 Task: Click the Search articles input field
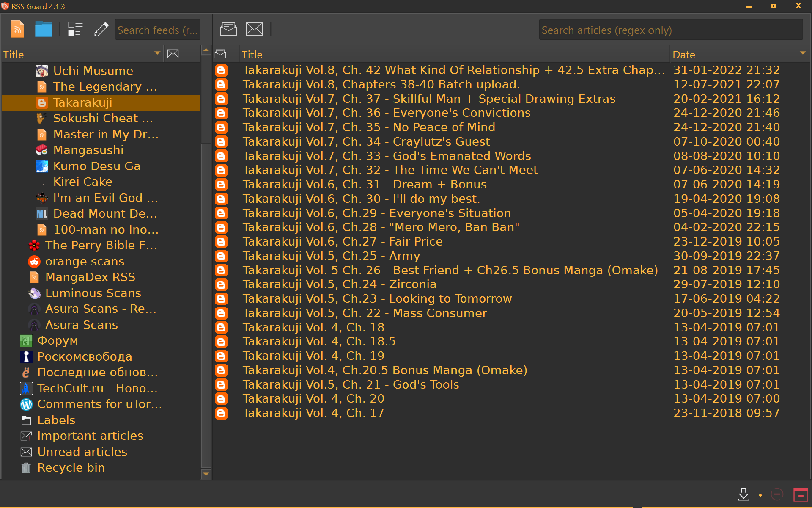[x=670, y=30]
